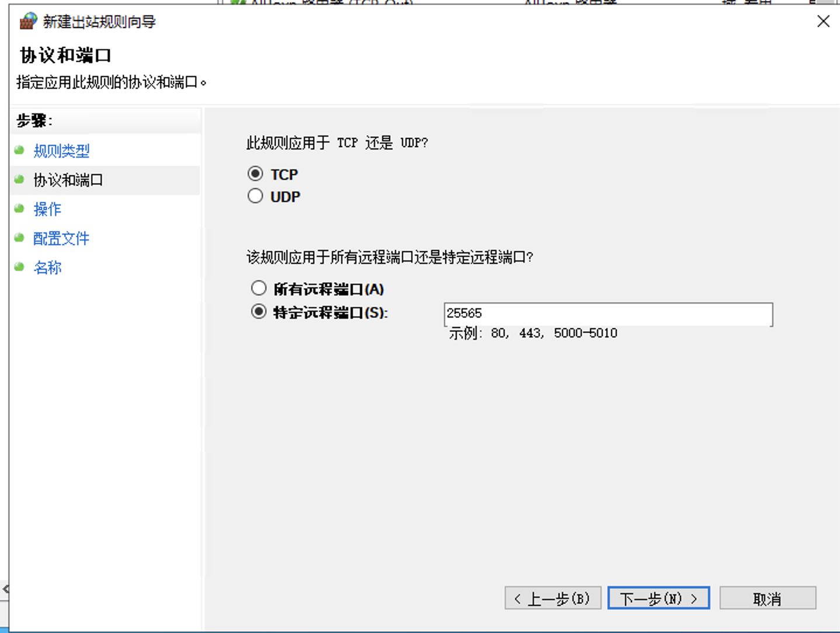Viewport: 840px width, 633px height.
Task: Open the 名称 step
Action: [x=47, y=267]
